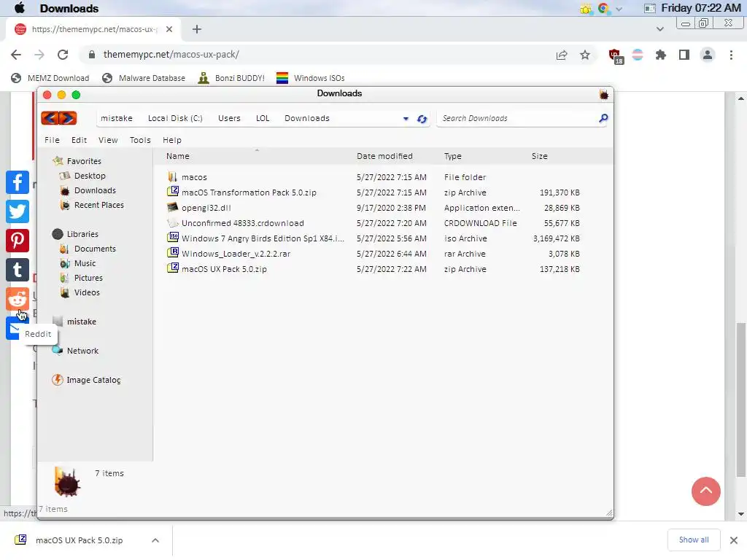Navigate back in Downloads explorer window

pyautogui.click(x=50, y=118)
